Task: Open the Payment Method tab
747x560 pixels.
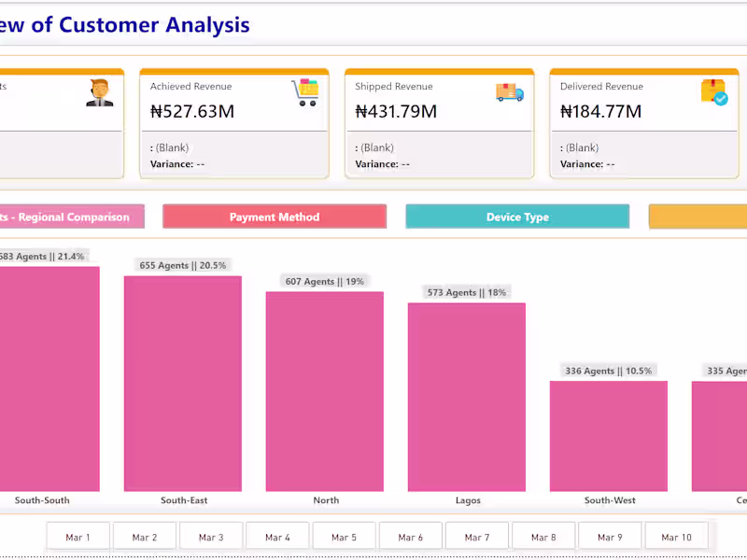Action: point(275,217)
